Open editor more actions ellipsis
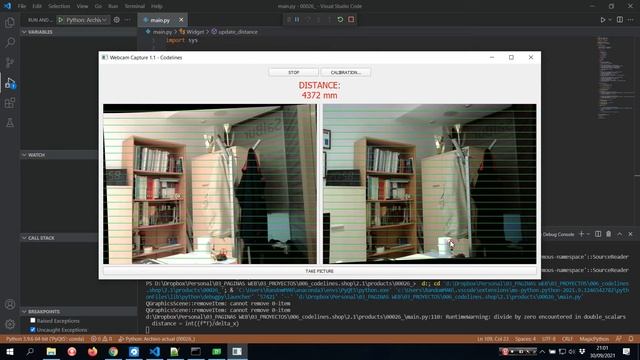The height and width of the screenshot is (360, 640). (631, 20)
